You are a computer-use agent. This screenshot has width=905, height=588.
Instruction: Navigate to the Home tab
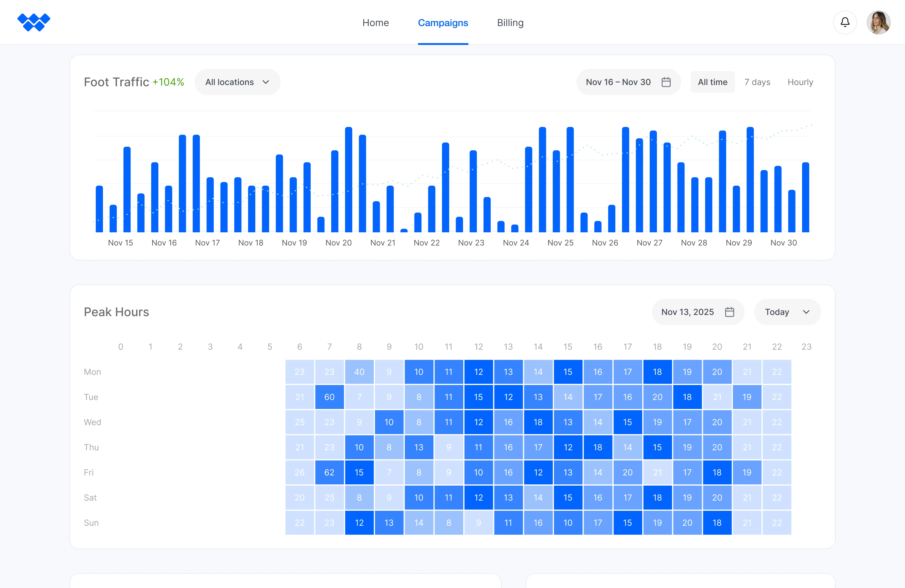pyautogui.click(x=375, y=22)
